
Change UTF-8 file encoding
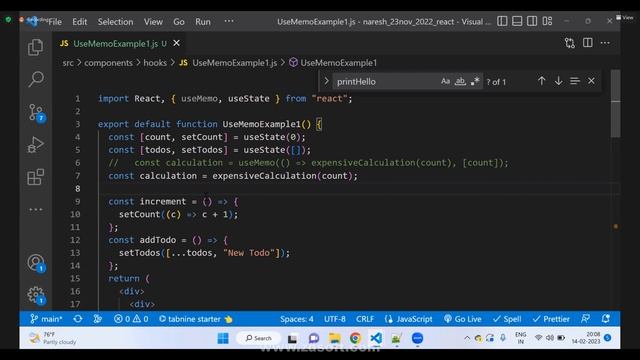coord(335,319)
